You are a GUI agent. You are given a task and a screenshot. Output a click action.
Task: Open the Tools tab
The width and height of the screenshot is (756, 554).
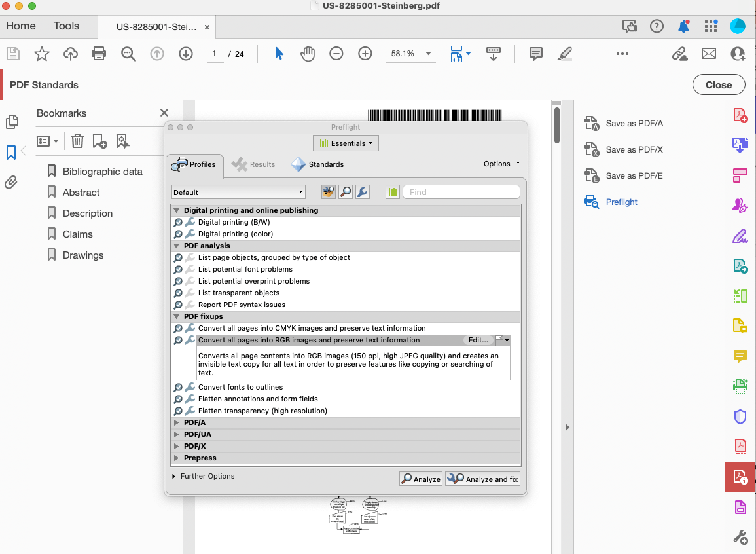click(66, 26)
